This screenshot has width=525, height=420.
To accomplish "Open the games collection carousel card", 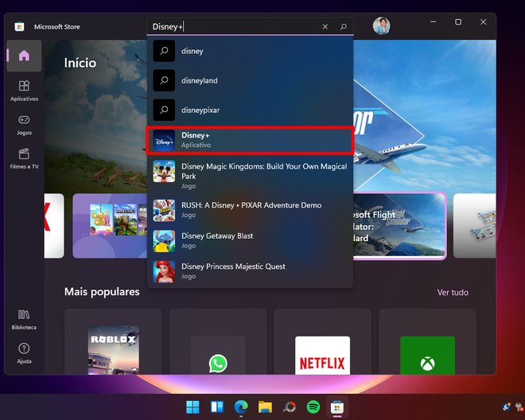I will 110,226.
